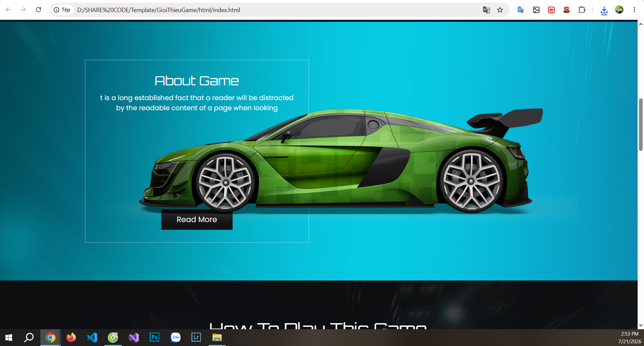Open the image downloader extension icon
The height and width of the screenshot is (346, 644).
pyautogui.click(x=536, y=10)
